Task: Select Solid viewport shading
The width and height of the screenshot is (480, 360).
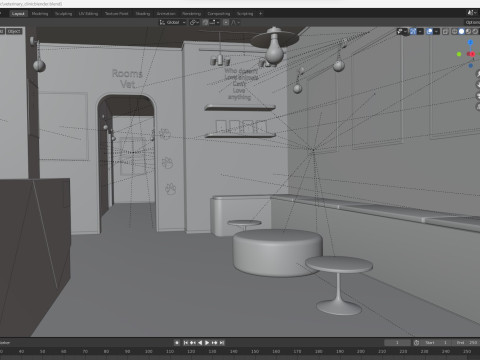Action: click(461, 31)
